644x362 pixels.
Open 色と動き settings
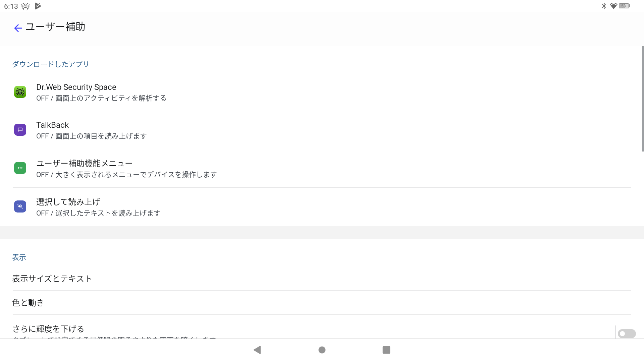[x=322, y=303]
